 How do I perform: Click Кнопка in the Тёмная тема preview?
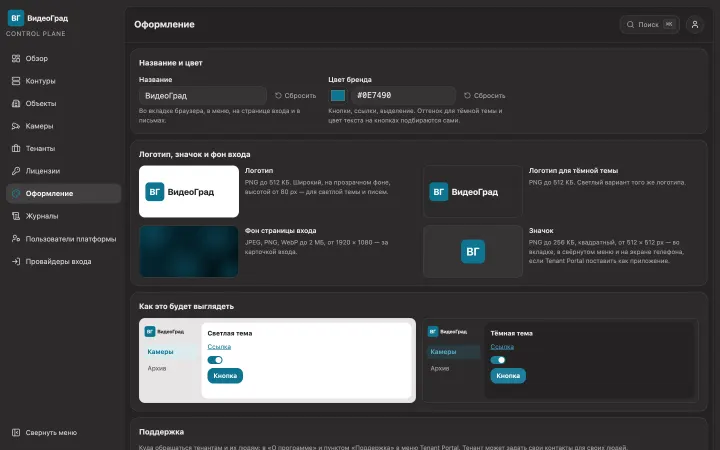508,376
